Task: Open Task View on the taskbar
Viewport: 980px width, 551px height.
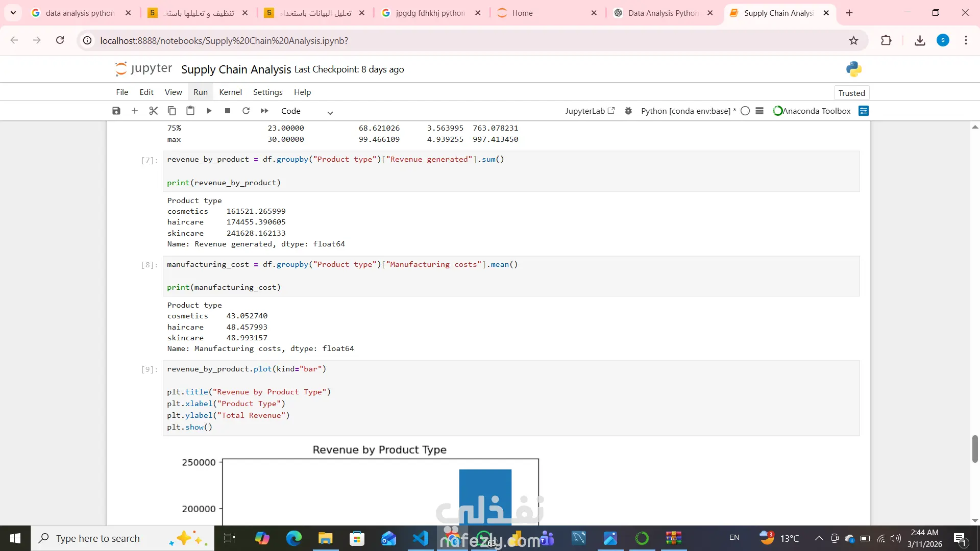Action: click(230, 538)
